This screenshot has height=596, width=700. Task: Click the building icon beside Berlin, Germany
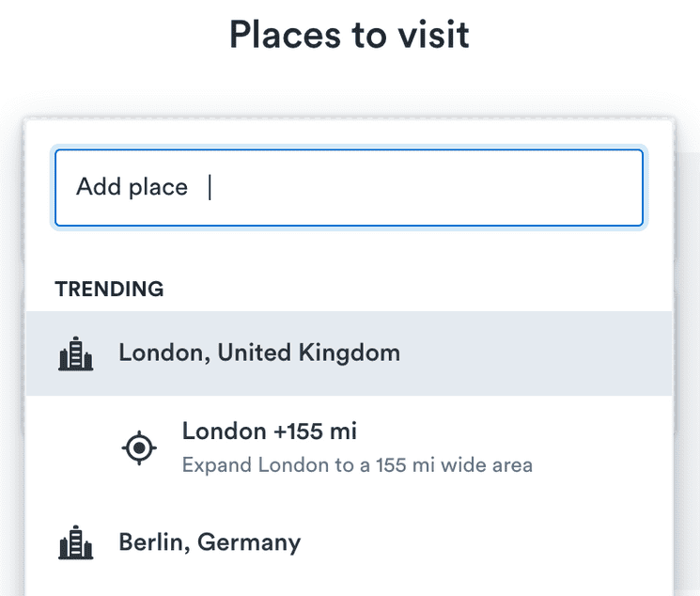click(76, 543)
